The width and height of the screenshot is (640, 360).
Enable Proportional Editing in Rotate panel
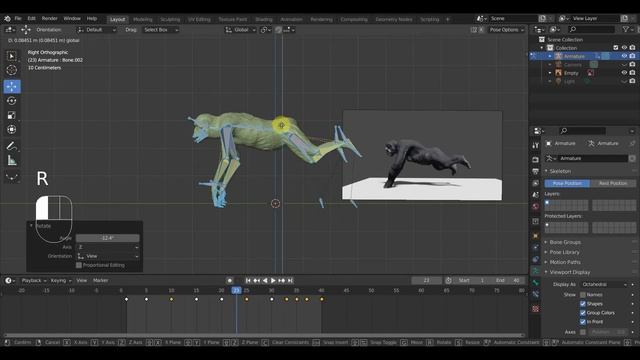(x=79, y=265)
